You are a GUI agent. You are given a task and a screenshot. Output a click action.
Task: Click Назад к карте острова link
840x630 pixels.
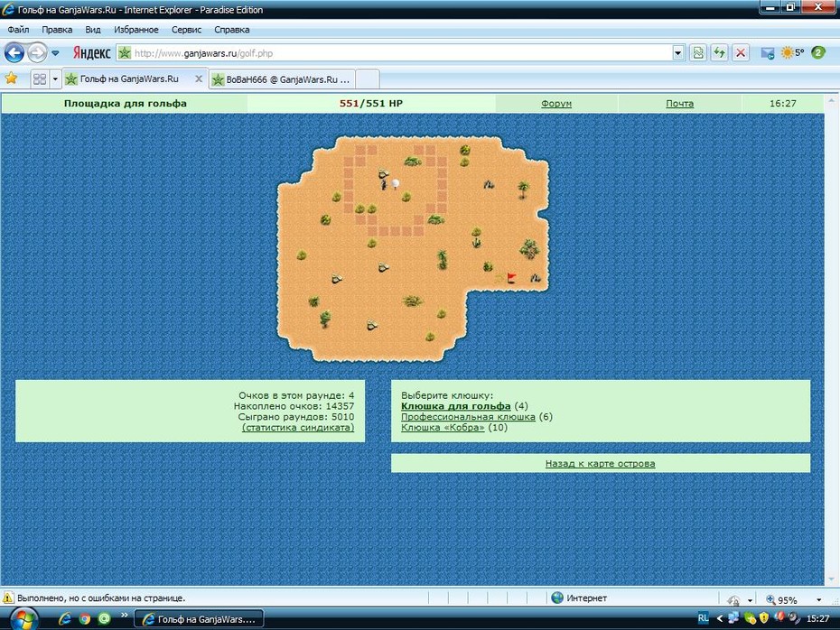pos(600,464)
